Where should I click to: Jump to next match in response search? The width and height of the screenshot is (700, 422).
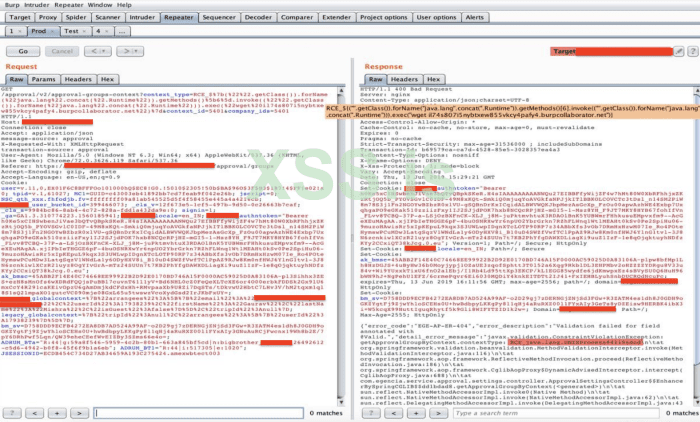[x=438, y=413]
